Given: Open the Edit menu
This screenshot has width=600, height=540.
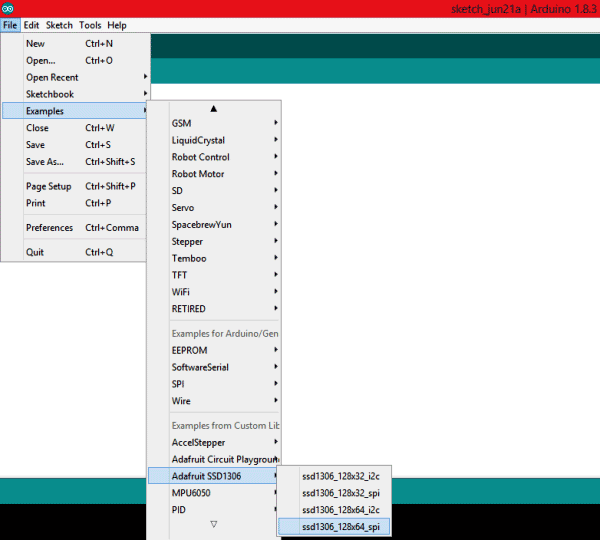Looking at the screenshot, I should (x=32, y=25).
